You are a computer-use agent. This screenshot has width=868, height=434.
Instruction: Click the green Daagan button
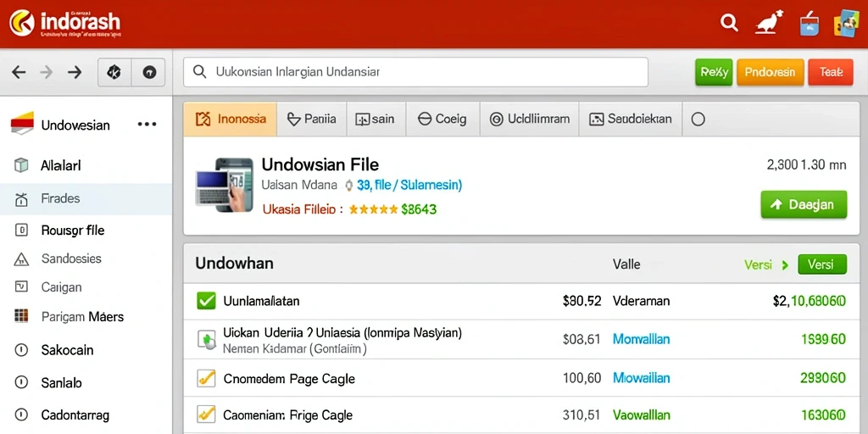804,204
